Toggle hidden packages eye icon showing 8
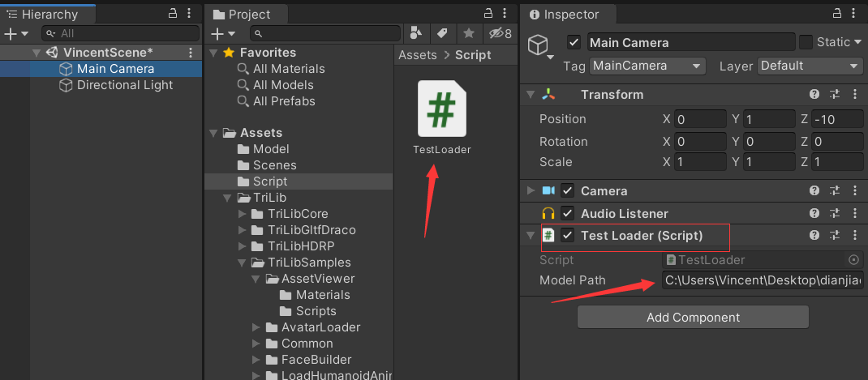The width and height of the screenshot is (868, 380). click(x=501, y=34)
